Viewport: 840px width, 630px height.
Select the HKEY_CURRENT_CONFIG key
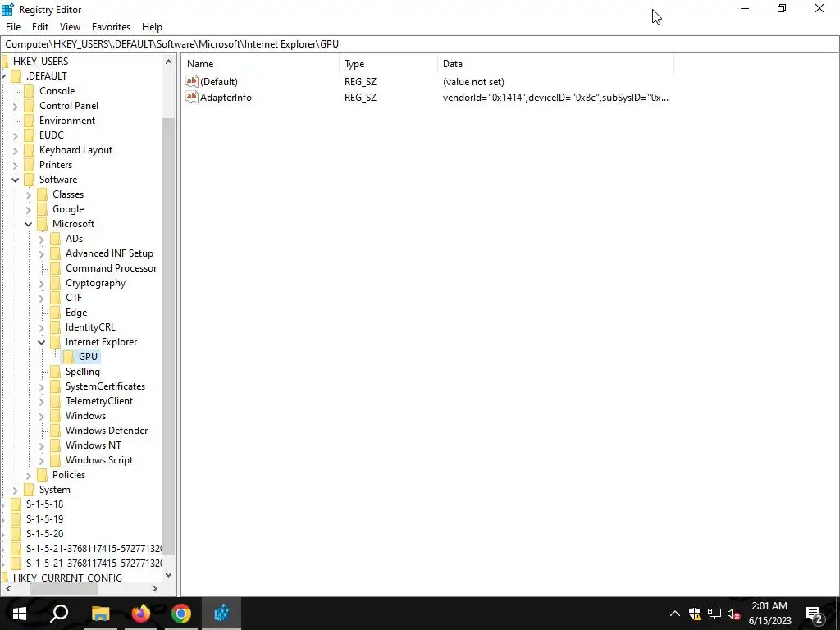67,578
